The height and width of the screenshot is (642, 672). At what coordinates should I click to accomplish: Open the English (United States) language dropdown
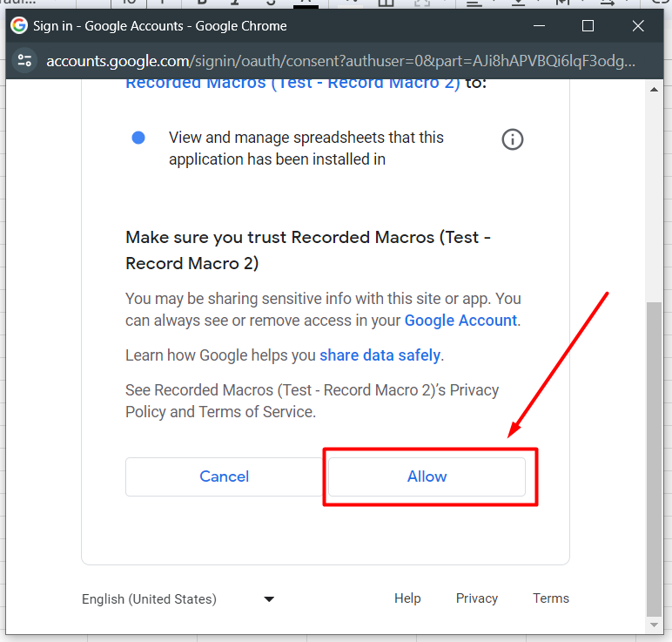pos(178,598)
